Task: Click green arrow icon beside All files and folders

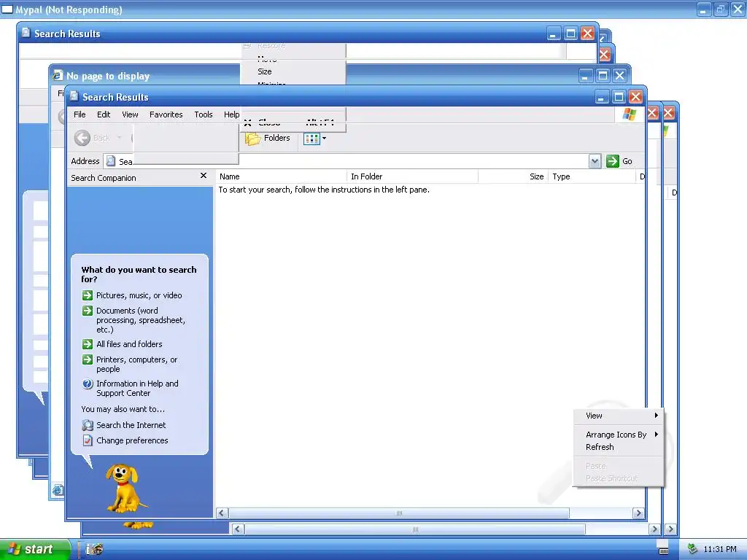Action: pyautogui.click(x=88, y=344)
